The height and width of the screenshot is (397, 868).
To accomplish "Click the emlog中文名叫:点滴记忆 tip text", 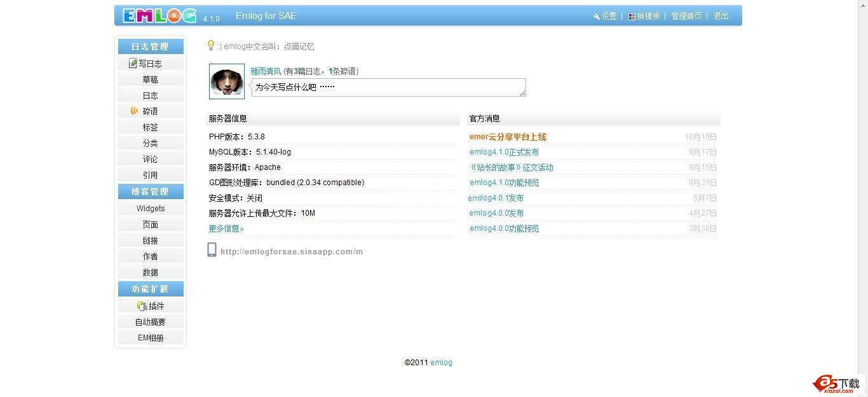I will tap(266, 46).
